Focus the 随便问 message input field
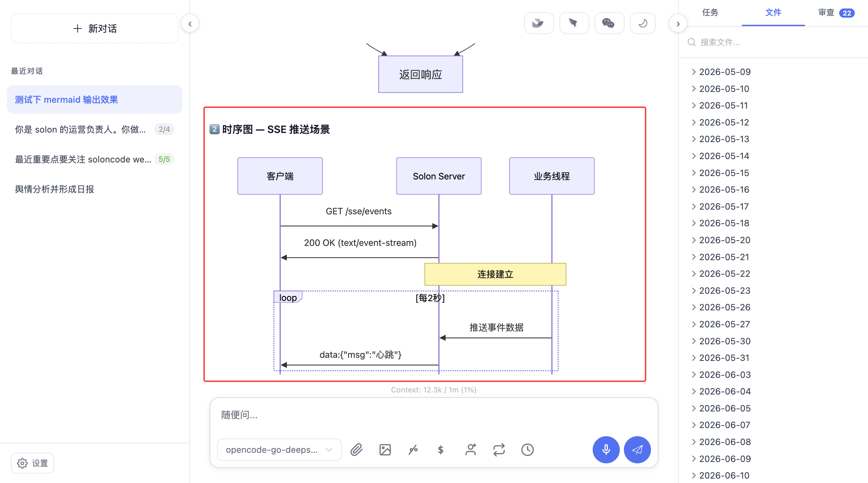The width and height of the screenshot is (868, 483). tap(434, 415)
